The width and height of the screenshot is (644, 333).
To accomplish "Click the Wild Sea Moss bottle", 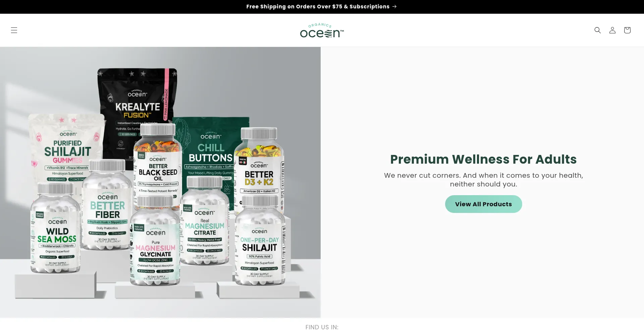I will pyautogui.click(x=56, y=229).
